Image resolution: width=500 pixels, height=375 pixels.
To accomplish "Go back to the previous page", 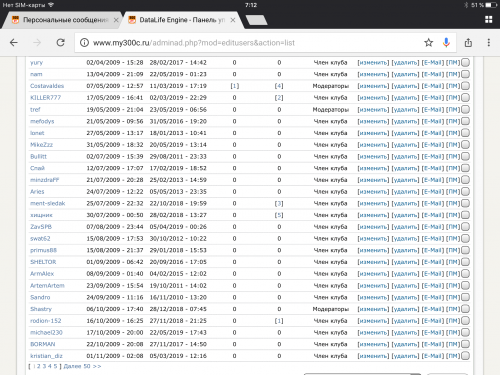I will click(x=14, y=43).
